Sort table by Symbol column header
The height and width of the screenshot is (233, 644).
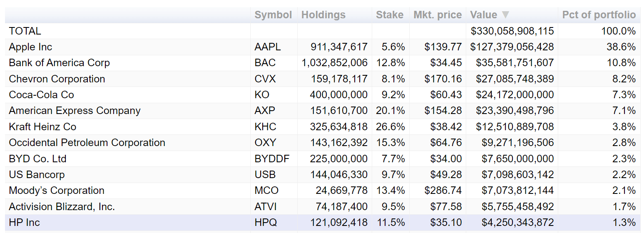point(273,15)
